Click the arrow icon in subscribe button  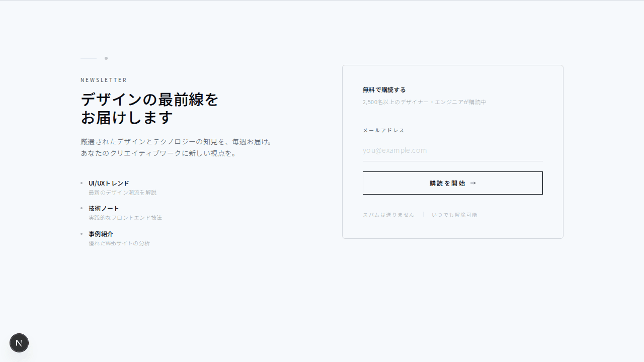(x=473, y=183)
